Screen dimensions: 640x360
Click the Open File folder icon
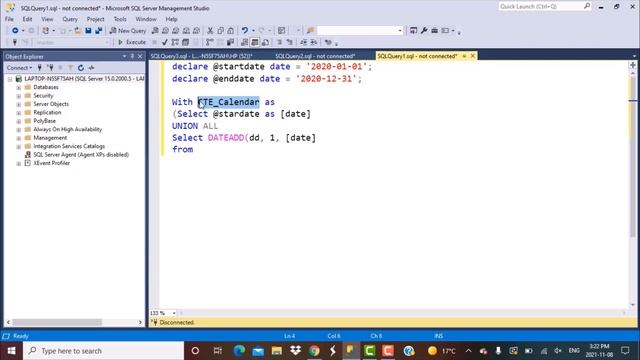[78, 31]
